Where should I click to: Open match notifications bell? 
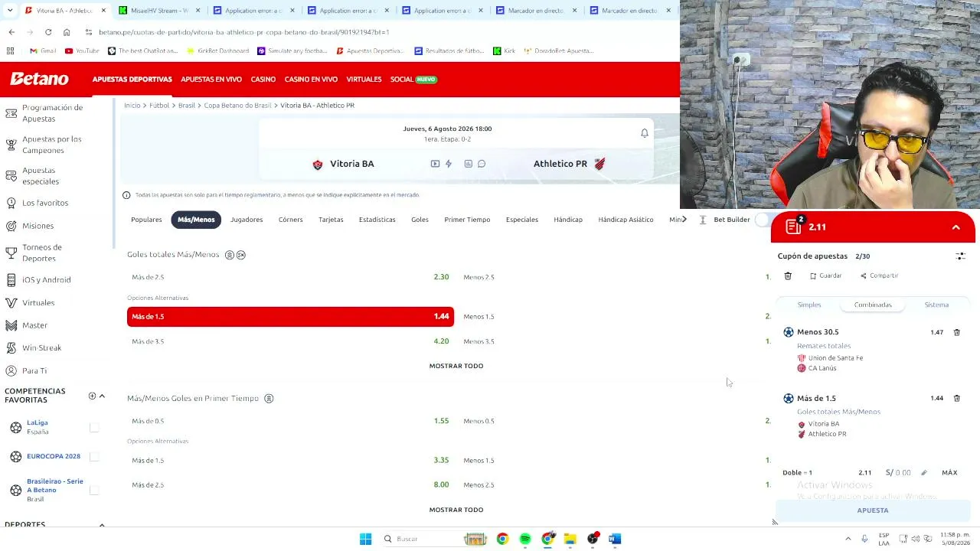click(645, 133)
